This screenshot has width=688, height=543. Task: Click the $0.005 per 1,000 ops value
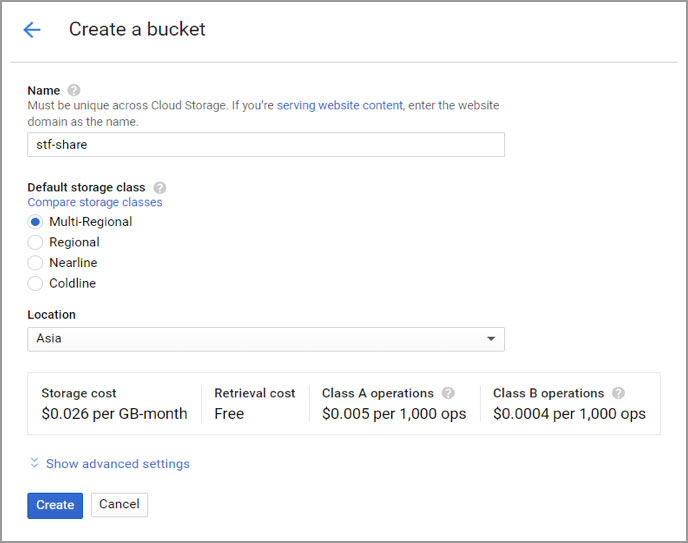394,414
